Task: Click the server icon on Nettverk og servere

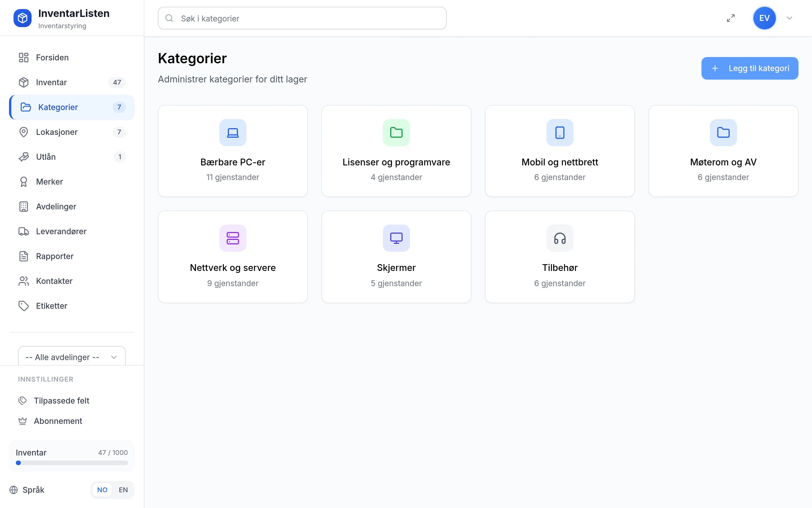Action: click(233, 238)
